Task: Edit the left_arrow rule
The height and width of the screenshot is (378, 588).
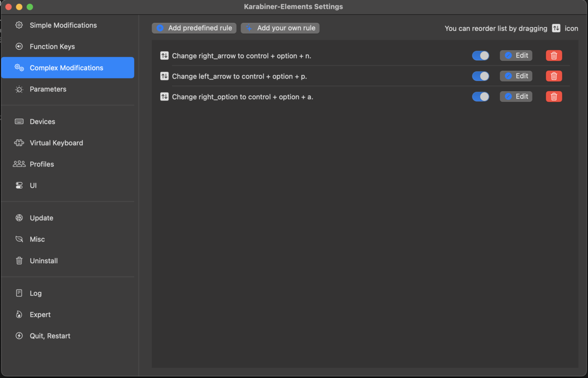Action: [x=516, y=76]
